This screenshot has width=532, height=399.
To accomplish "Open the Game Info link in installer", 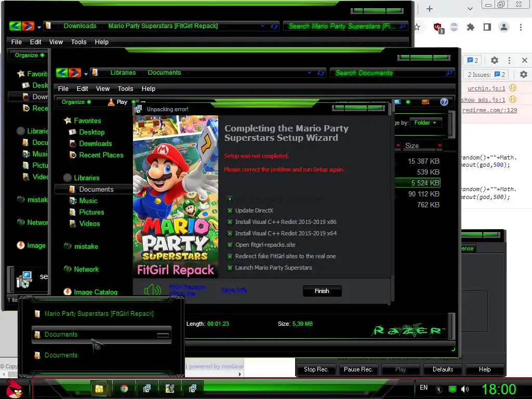I will point(233,290).
